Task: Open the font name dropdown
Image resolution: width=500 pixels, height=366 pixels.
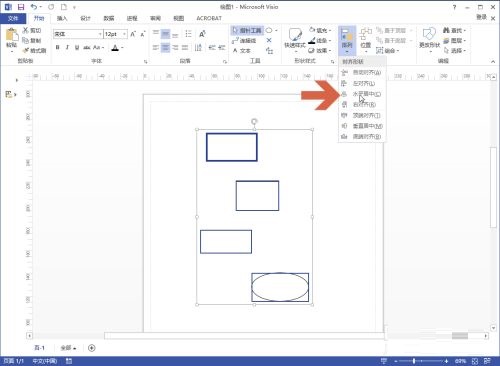Action: coord(100,34)
